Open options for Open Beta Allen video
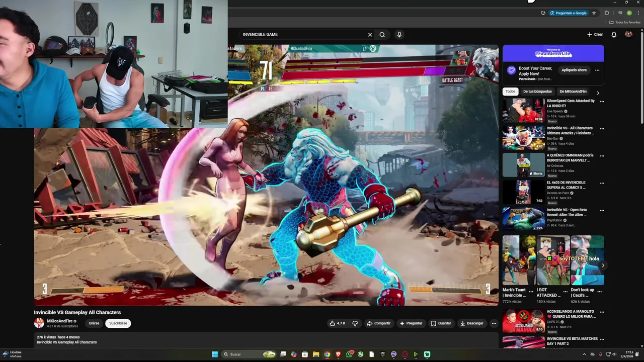This screenshot has width=644, height=362. pyautogui.click(x=602, y=210)
